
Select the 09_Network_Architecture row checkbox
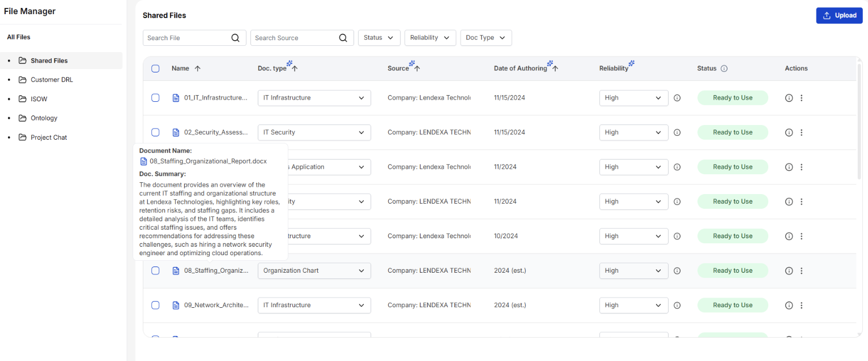pos(155,305)
